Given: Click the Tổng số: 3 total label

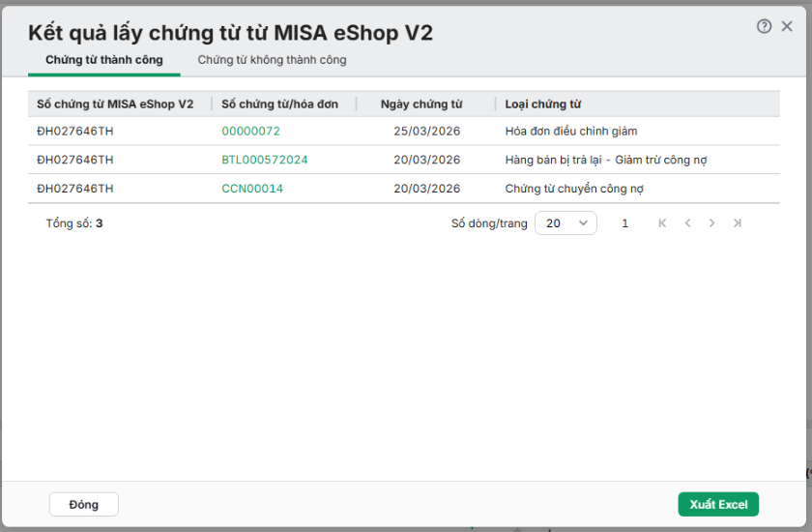Looking at the screenshot, I should [74, 223].
